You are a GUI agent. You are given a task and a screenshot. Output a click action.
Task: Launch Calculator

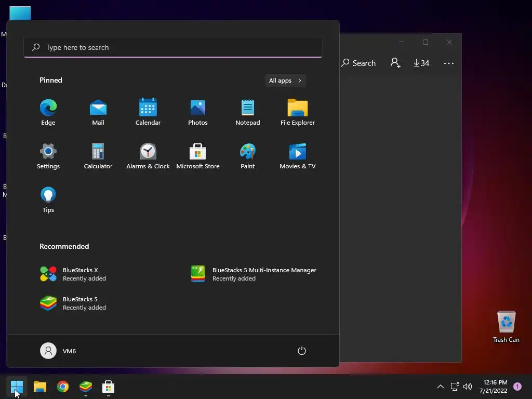[x=98, y=156]
